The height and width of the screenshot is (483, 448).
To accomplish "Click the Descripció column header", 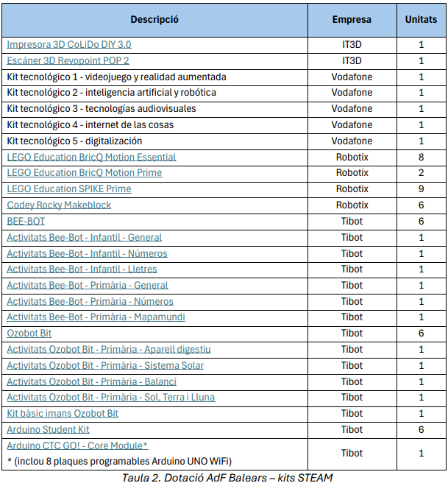I will click(154, 20).
